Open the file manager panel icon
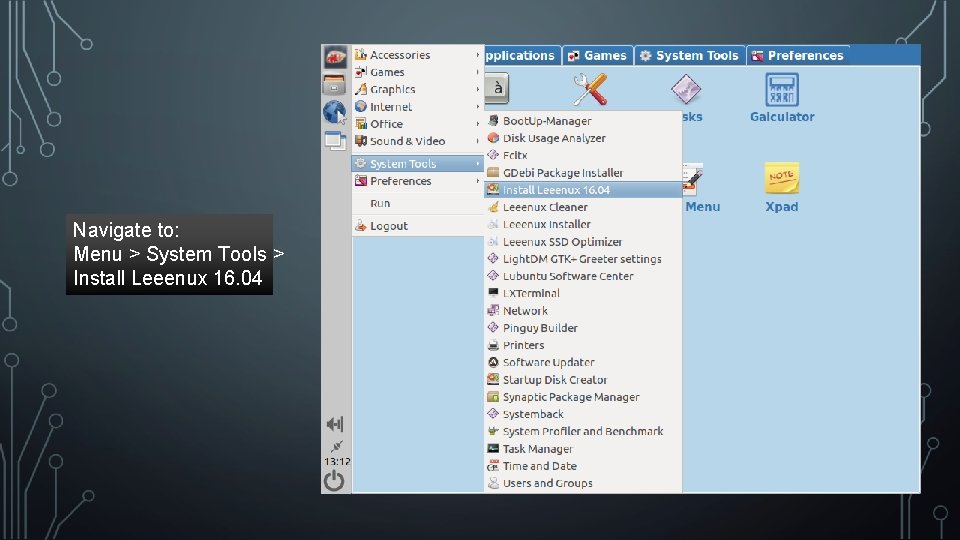The image size is (960, 540). click(x=334, y=84)
